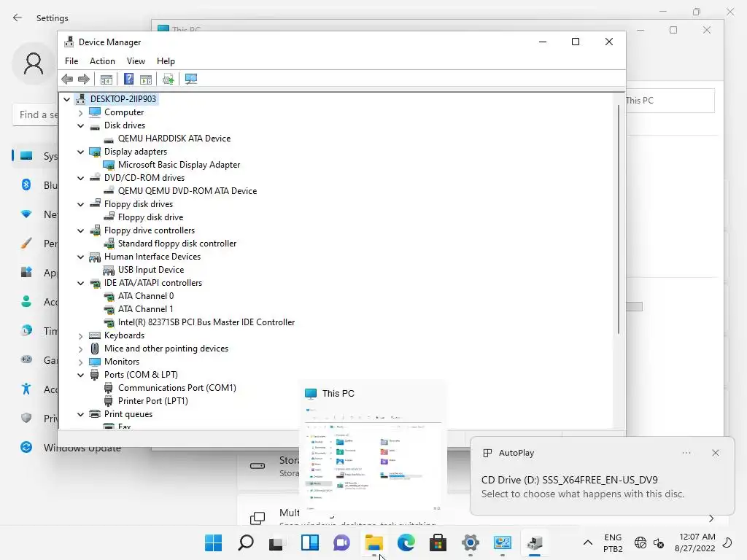Click the Privacy shield icon in Settings sidebar
Image resolution: width=747 pixels, height=560 pixels.
(x=26, y=418)
